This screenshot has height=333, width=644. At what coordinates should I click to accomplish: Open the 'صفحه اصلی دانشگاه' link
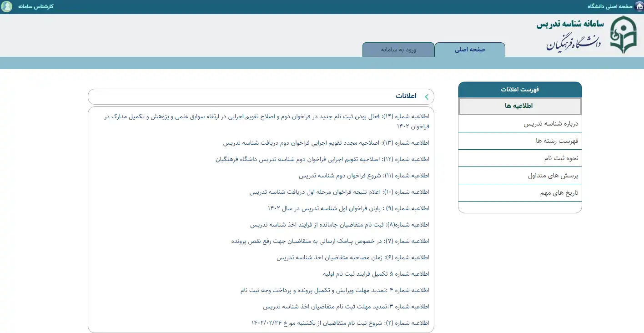click(x=610, y=6)
